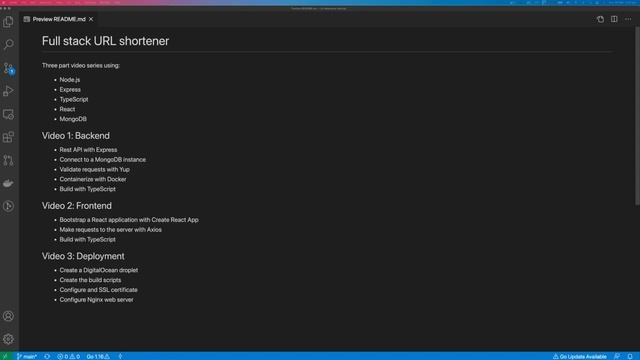The image size is (640, 360).
Task: Click 'Create the build scripts' bullet
Action: coord(90,280)
